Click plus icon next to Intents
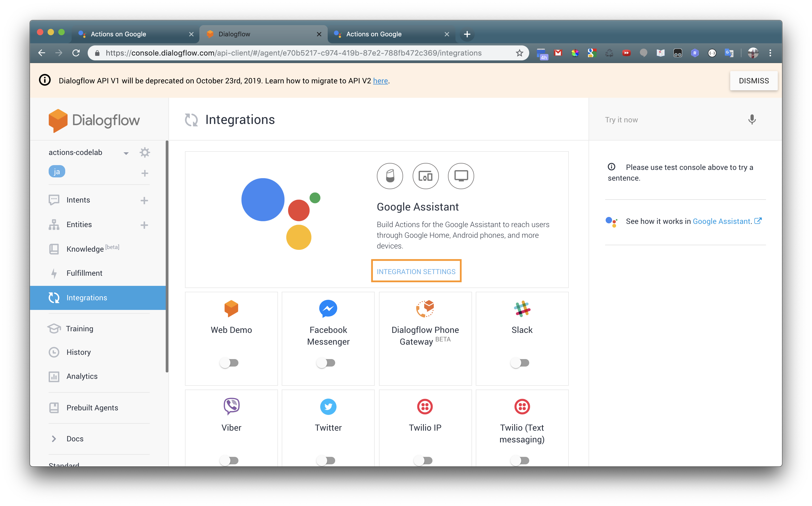 (x=144, y=200)
